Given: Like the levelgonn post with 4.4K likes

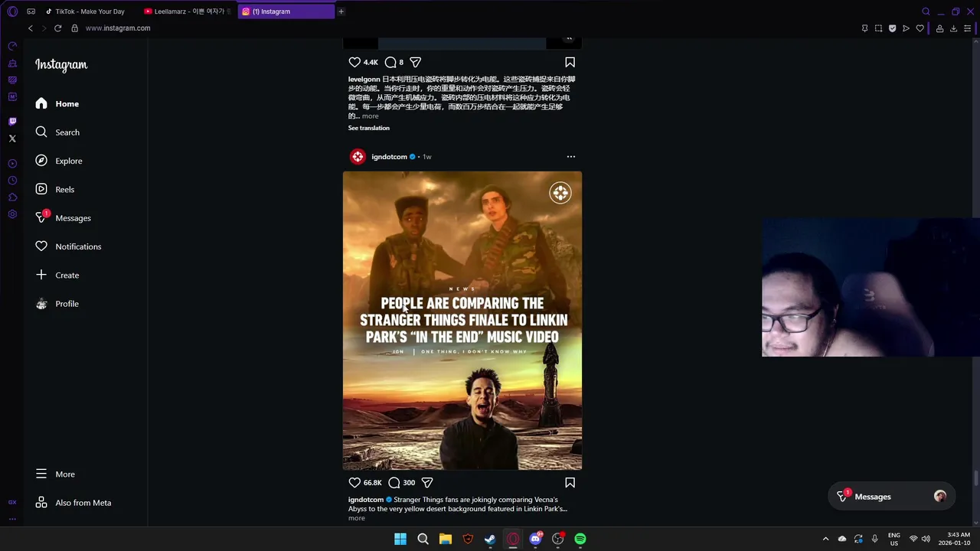Looking at the screenshot, I should click(x=354, y=62).
